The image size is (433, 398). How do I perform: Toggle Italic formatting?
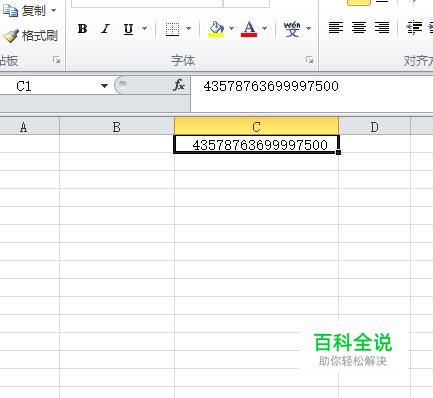tap(105, 29)
